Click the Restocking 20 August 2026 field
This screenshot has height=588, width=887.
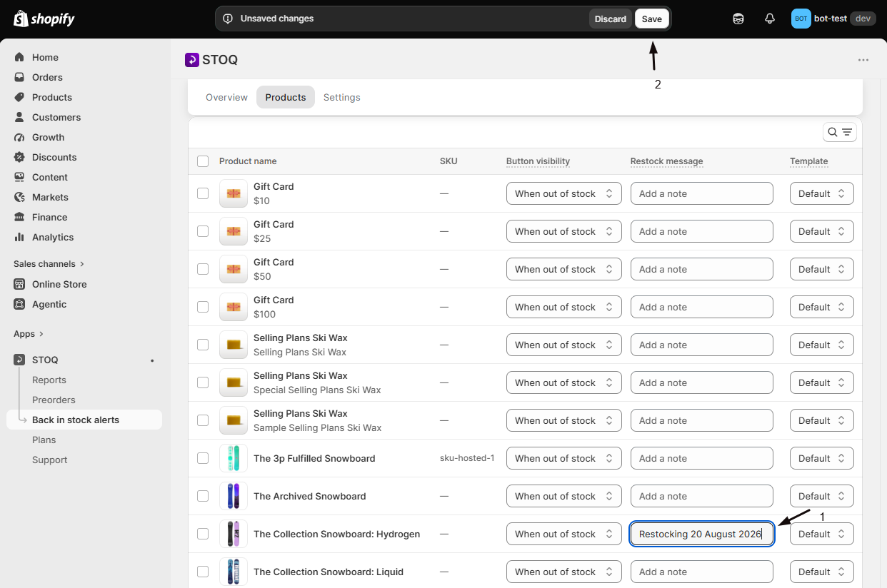coord(702,534)
